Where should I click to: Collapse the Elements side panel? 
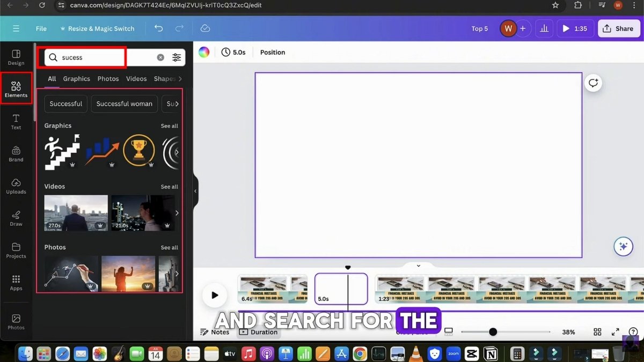click(x=195, y=190)
